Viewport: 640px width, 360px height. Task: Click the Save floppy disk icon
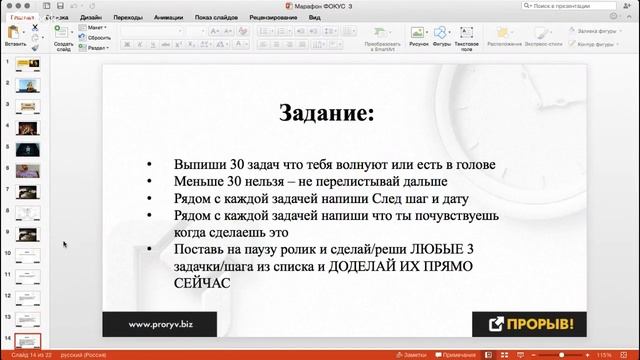point(60,6)
